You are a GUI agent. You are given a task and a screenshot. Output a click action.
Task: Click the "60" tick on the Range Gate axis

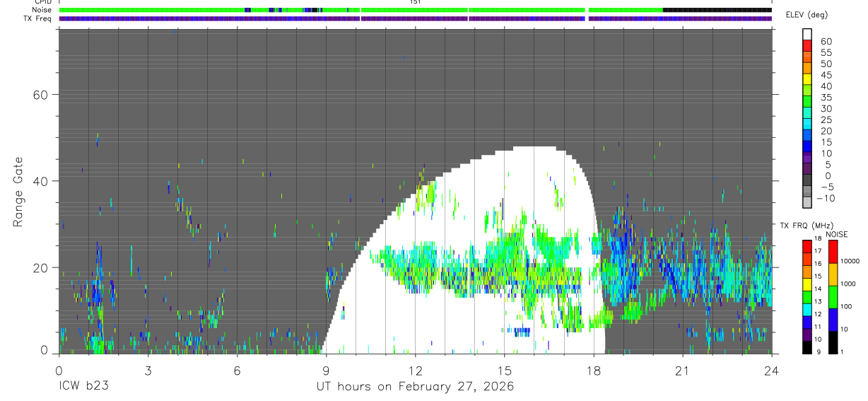(x=40, y=95)
